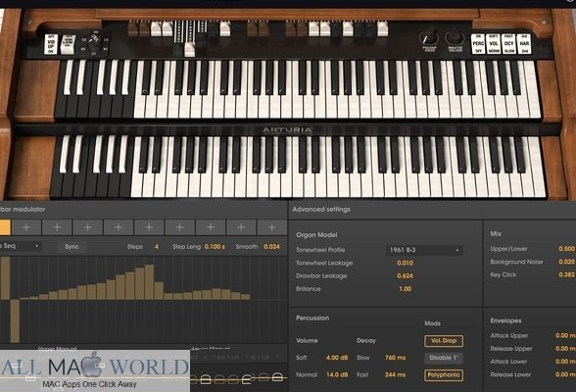Flip the vibrato rocker switch beside VIB UP
The image size is (576, 392).
(x=68, y=44)
